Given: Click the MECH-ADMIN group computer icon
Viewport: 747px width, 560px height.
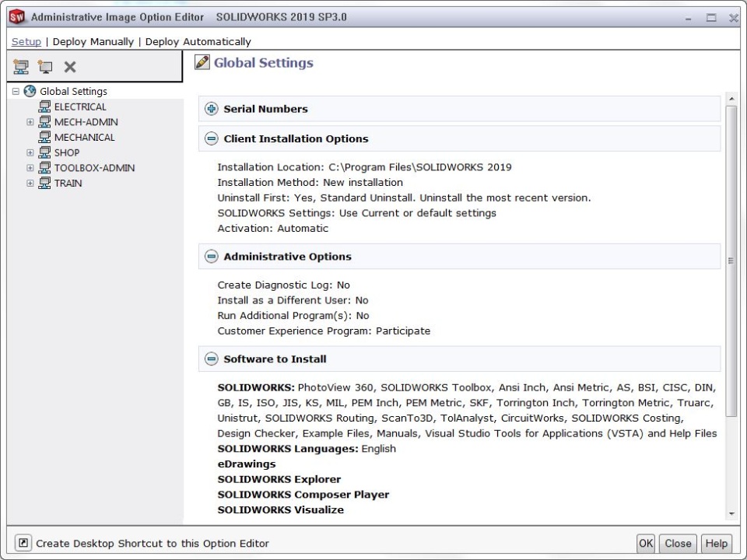Looking at the screenshot, I should click(x=44, y=122).
